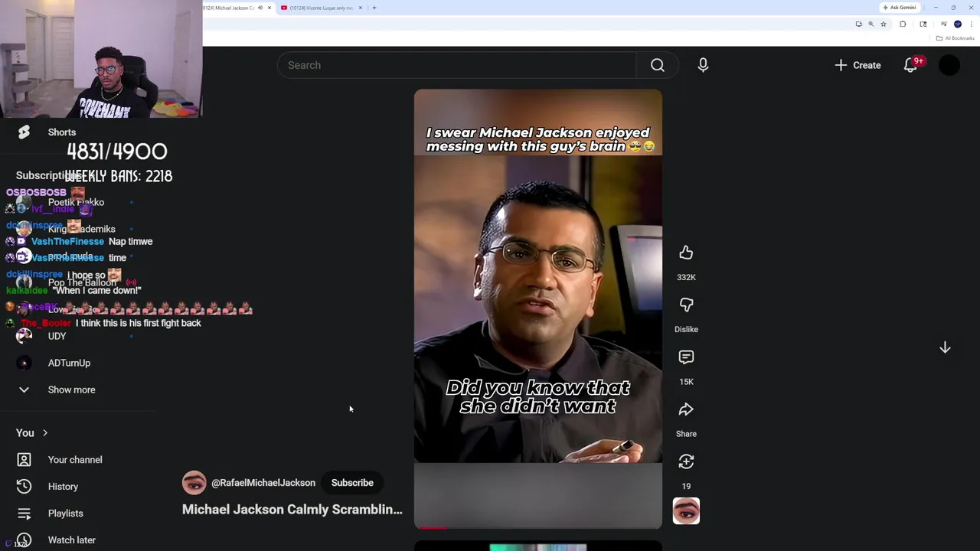Open the media control icon in toolbar
Viewport: 980px width, 551px height.
944,24
